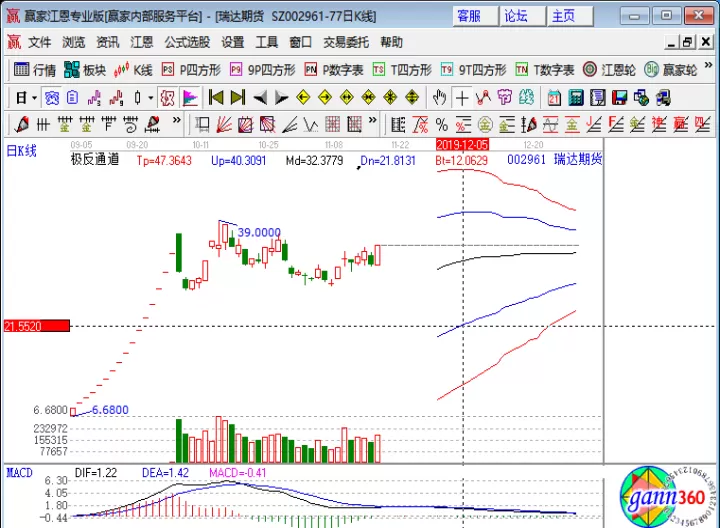Viewport: 720px width, 528px height.
Task: Open the 赢家轮 wheel tool
Action: [670, 70]
